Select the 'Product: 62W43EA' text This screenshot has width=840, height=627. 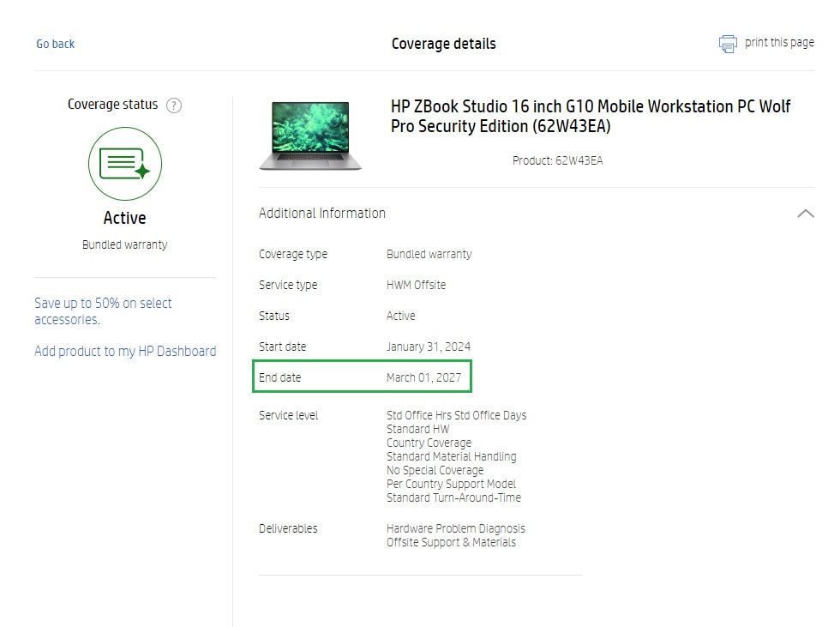[557, 160]
